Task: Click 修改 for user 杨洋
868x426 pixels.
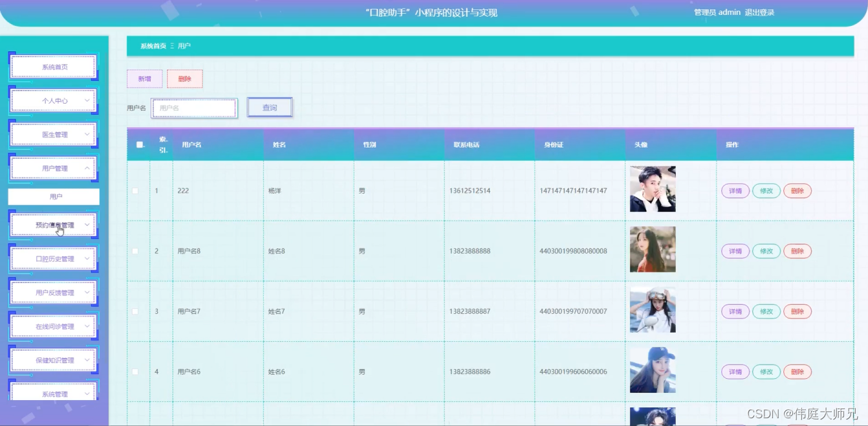Action: click(766, 191)
